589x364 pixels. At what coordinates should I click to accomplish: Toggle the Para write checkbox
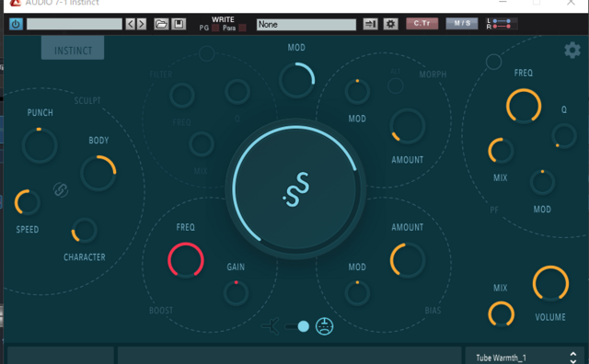[x=243, y=28]
